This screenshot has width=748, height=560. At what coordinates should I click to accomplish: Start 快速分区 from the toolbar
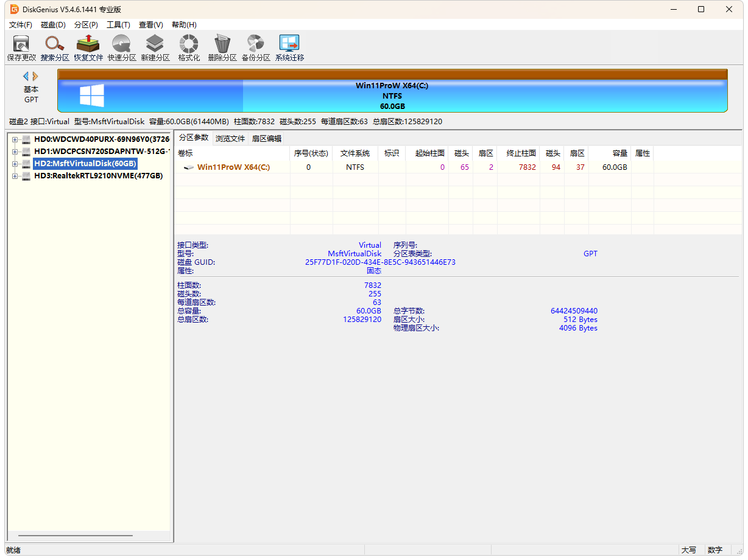click(x=122, y=48)
